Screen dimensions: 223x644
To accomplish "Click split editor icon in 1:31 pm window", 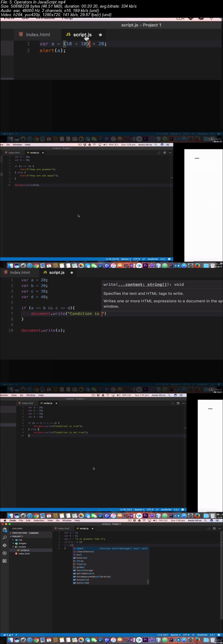I will pos(178,403).
